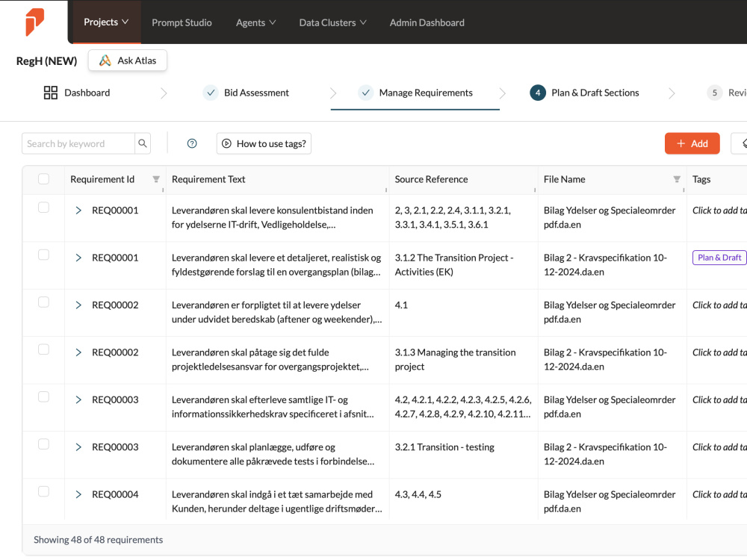Open the How to use tags? guide
The width and height of the screenshot is (747, 560).
(264, 143)
